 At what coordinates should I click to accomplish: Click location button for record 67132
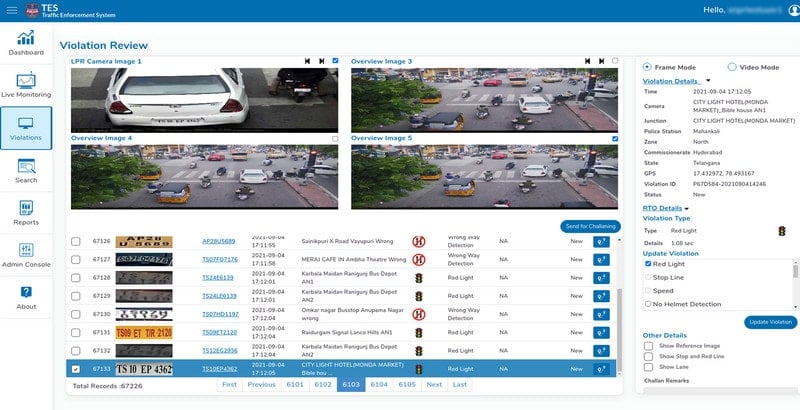tap(601, 351)
